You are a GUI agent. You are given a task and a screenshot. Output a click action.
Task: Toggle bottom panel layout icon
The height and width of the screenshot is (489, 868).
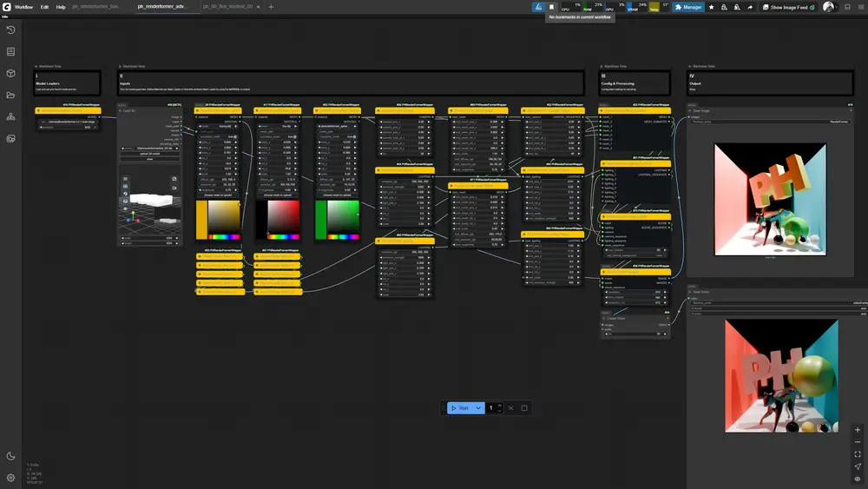(x=847, y=7)
